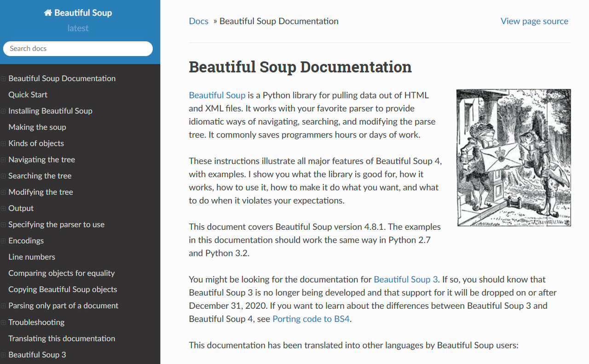Viewport: 589px width, 364px height.
Task: Expand Parsing only part of a document plus icon
Action: [x=3, y=306]
